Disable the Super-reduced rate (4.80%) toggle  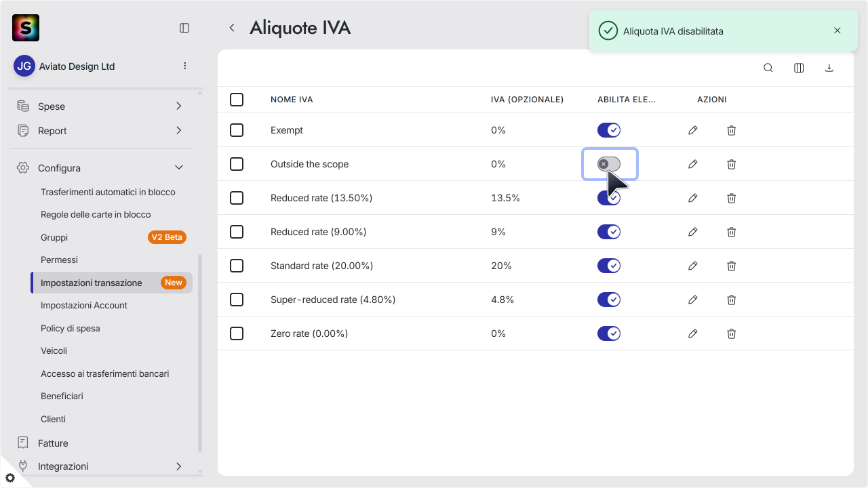(x=609, y=300)
